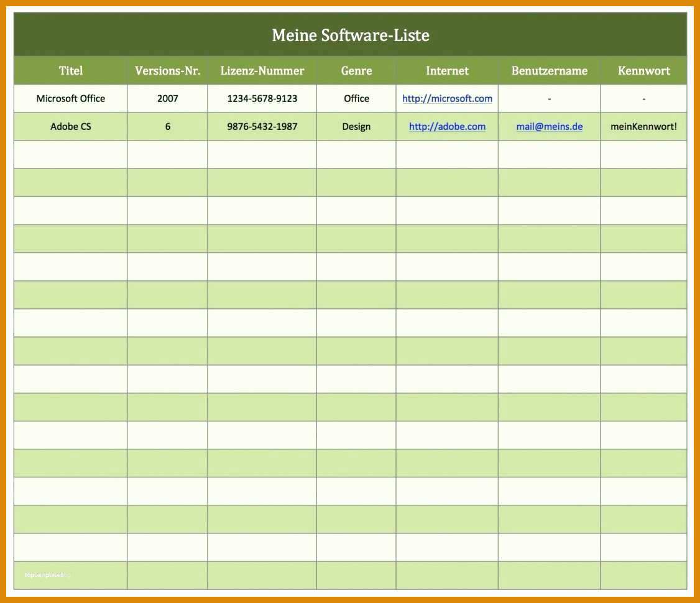Viewport: 700px width, 603px height.
Task: Select the Design genre cell
Action: click(x=356, y=127)
